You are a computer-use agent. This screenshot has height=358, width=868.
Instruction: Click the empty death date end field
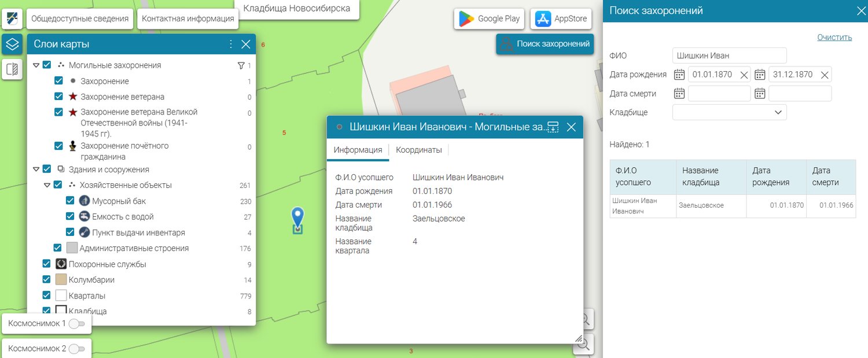coord(800,94)
